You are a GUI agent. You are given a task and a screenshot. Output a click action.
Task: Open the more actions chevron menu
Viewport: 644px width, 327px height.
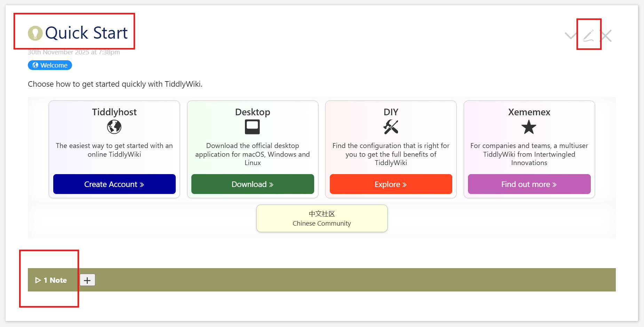(x=570, y=36)
